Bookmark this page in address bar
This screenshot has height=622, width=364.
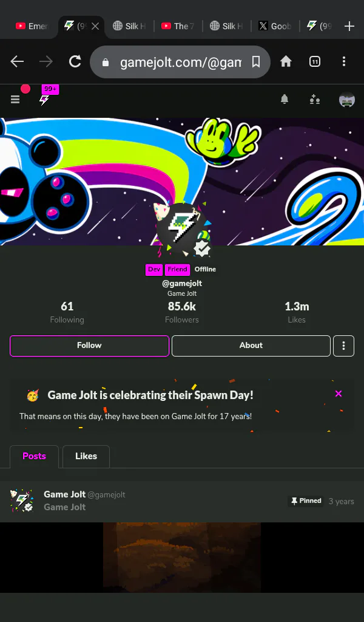tap(256, 62)
